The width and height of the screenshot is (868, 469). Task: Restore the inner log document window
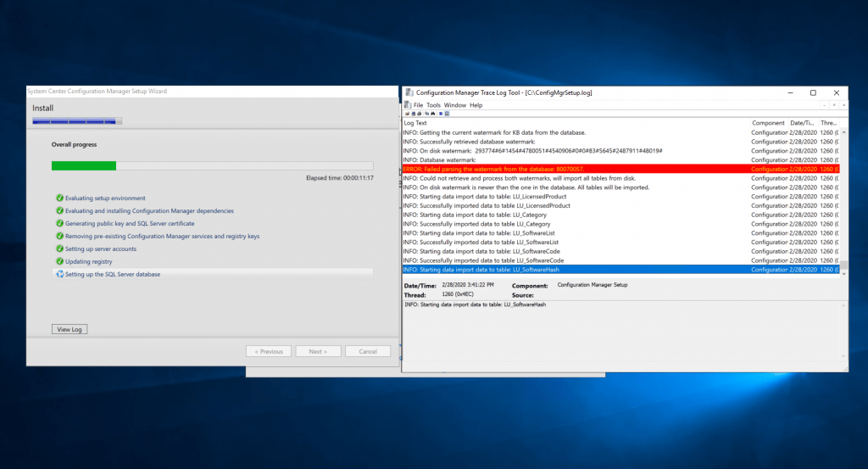point(834,105)
